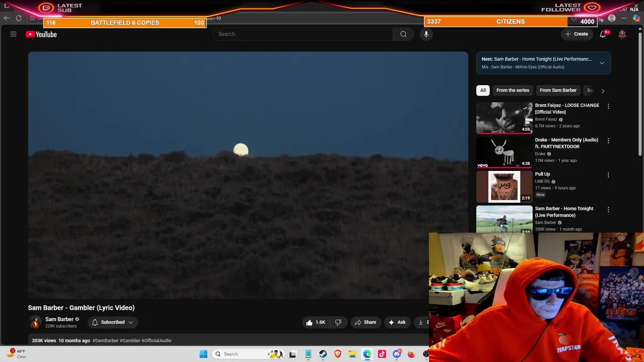Open options menu for Brent Faiyaz video
Screen dimensions: 644x362
point(608,106)
